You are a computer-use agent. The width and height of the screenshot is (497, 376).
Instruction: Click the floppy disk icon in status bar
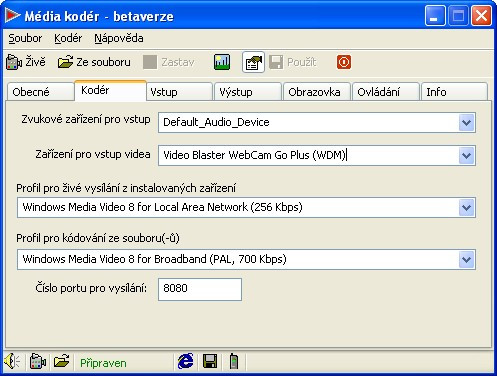(x=210, y=362)
